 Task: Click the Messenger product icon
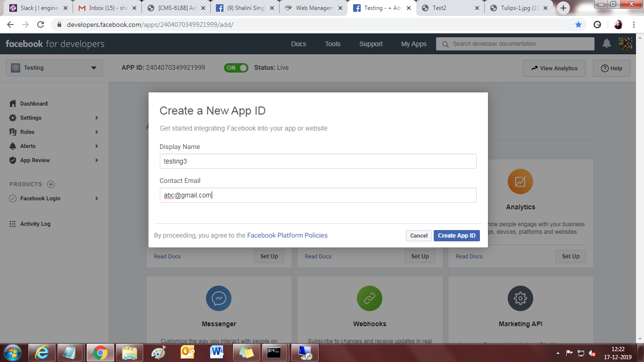[x=219, y=298]
